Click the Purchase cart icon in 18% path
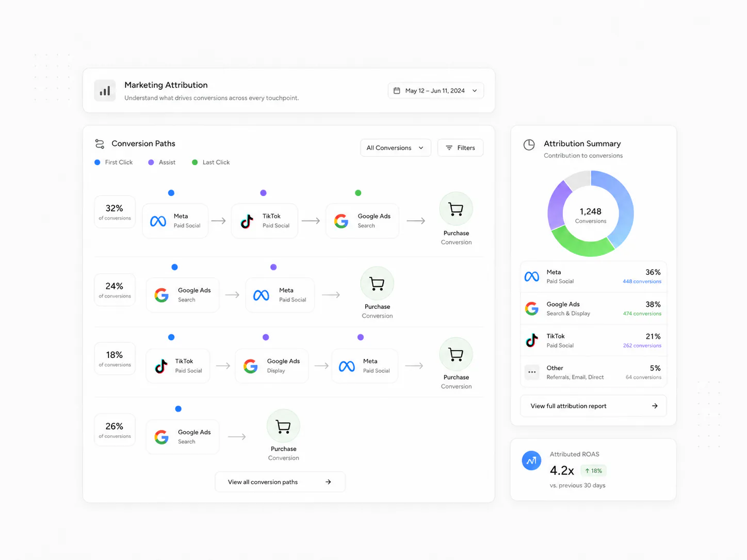This screenshot has width=747, height=560. (x=456, y=354)
